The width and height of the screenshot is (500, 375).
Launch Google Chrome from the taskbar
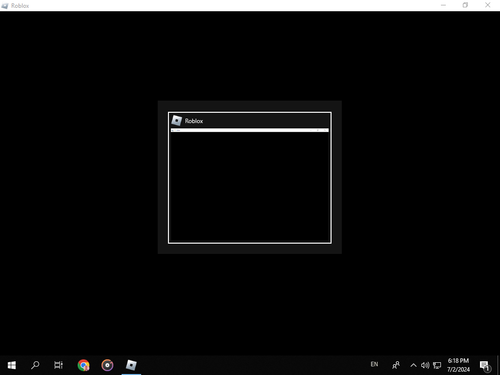[84, 365]
